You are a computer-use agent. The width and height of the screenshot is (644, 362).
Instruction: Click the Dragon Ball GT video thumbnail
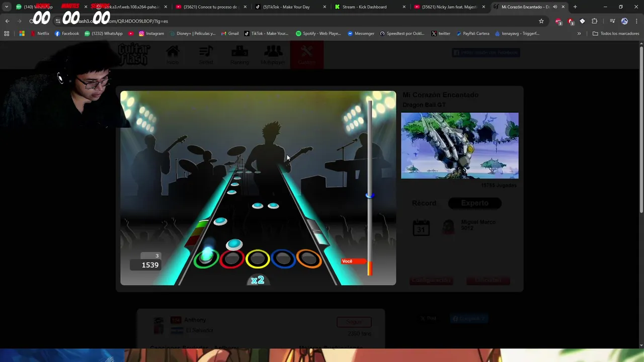459,145
